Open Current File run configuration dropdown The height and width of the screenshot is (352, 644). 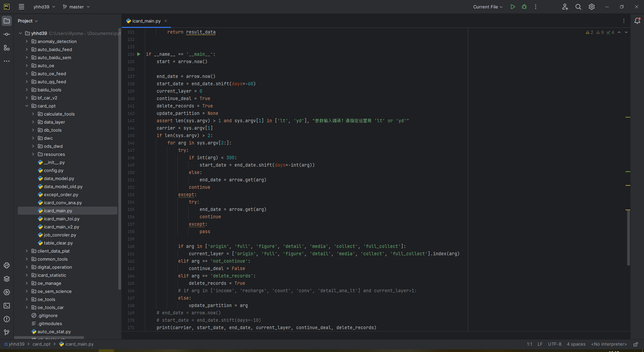(x=488, y=7)
